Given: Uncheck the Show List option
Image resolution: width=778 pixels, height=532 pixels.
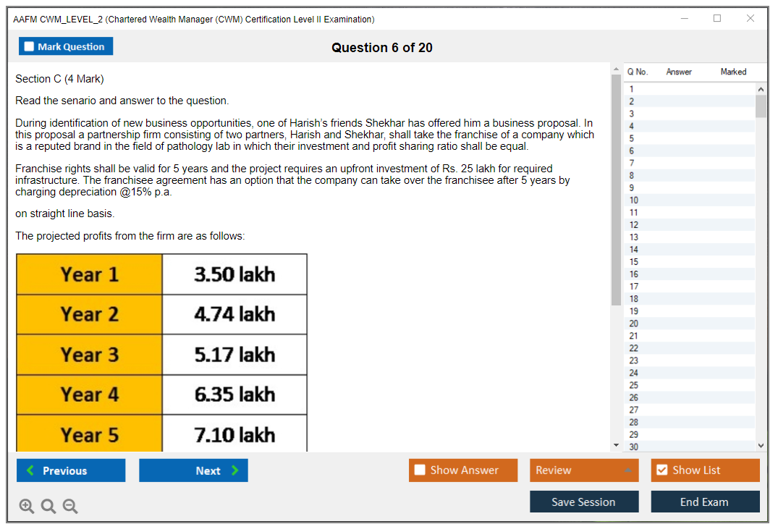Looking at the screenshot, I should 661,470.
